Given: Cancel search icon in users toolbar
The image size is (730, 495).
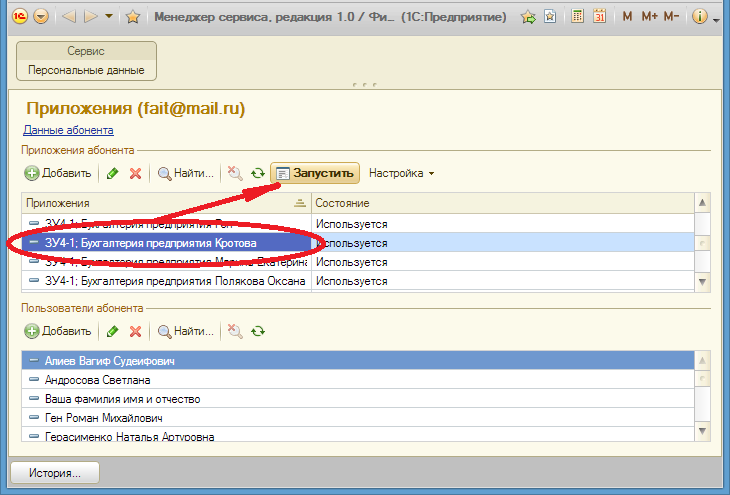Looking at the screenshot, I should click(x=235, y=331).
